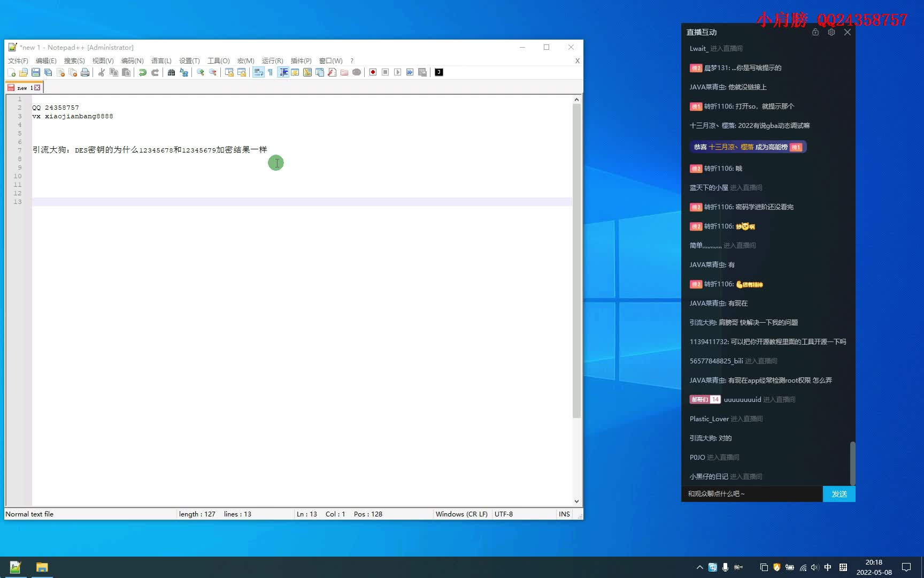
Task: Toggle Word Wrap toolbar icon
Action: pos(258,72)
